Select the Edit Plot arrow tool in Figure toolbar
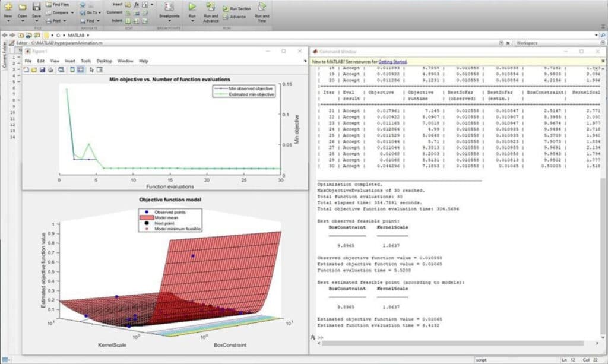 coord(91,70)
